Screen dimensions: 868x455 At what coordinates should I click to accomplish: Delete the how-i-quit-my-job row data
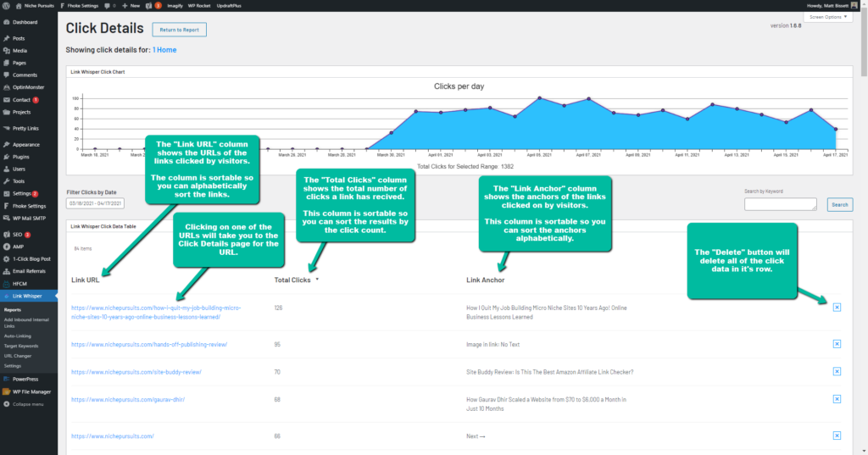[x=837, y=308]
